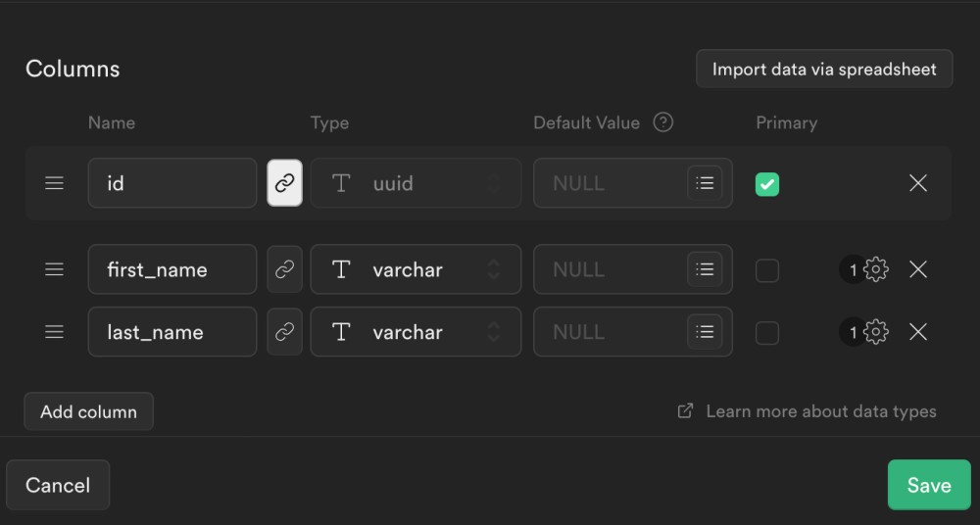Mark last_name as primary key
Image resolution: width=980 pixels, height=525 pixels.
point(767,332)
